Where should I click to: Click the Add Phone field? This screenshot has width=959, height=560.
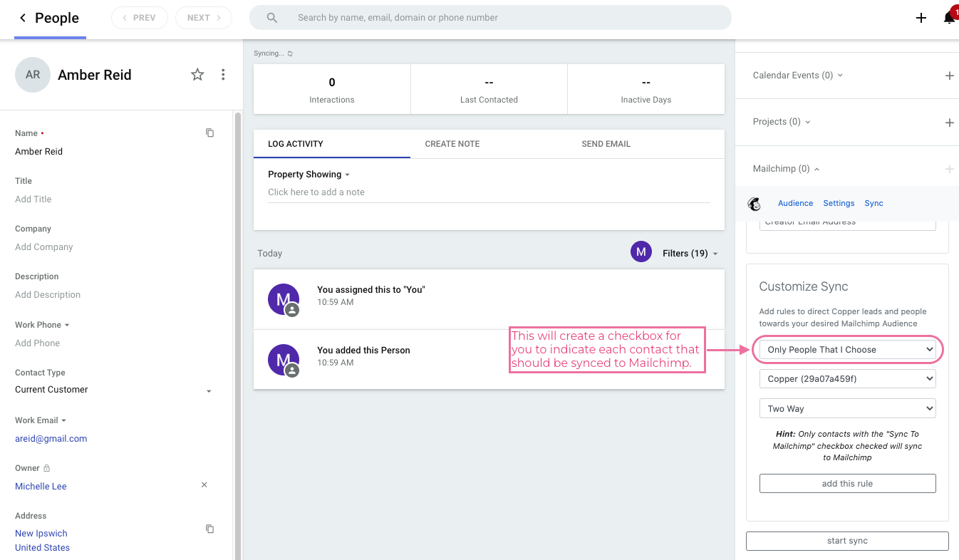(38, 343)
